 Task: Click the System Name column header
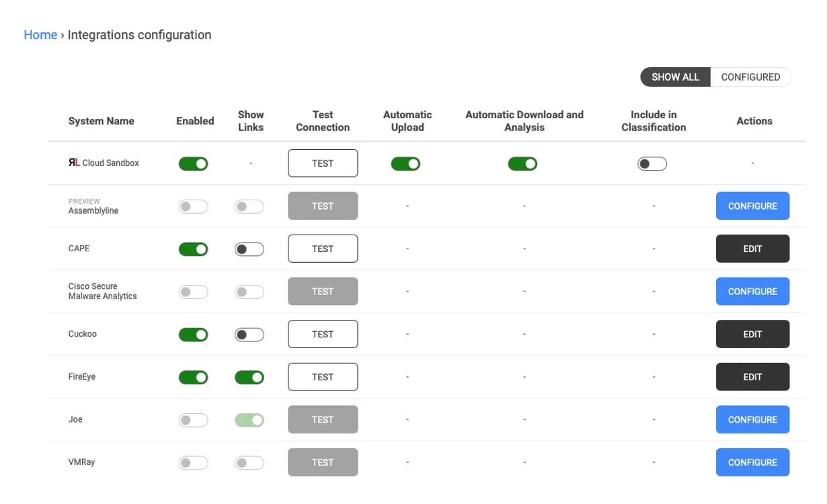(101, 121)
